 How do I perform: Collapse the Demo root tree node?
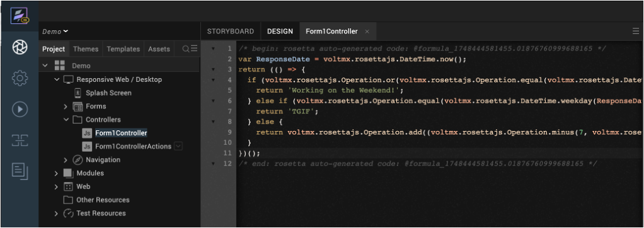pyautogui.click(x=45, y=66)
